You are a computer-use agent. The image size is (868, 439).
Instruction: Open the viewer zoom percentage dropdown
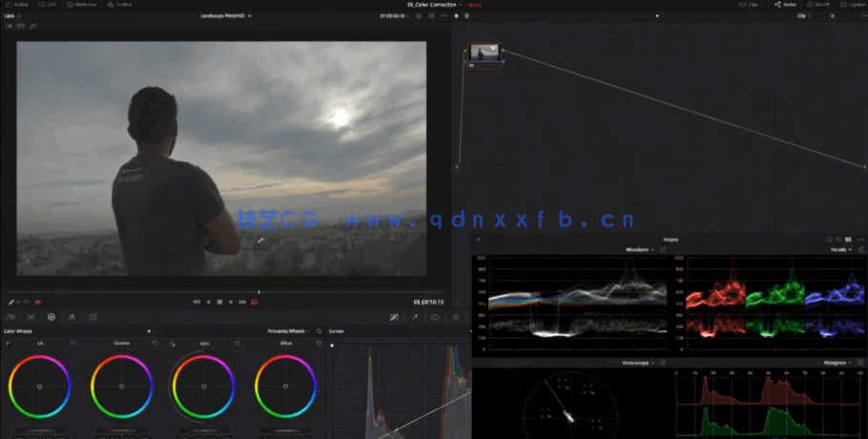[x=12, y=16]
